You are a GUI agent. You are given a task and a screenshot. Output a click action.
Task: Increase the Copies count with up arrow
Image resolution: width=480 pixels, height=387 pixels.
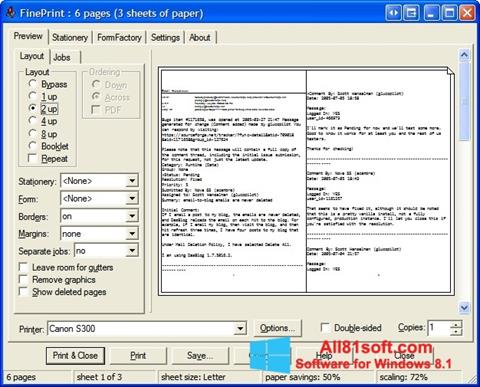(x=456, y=324)
